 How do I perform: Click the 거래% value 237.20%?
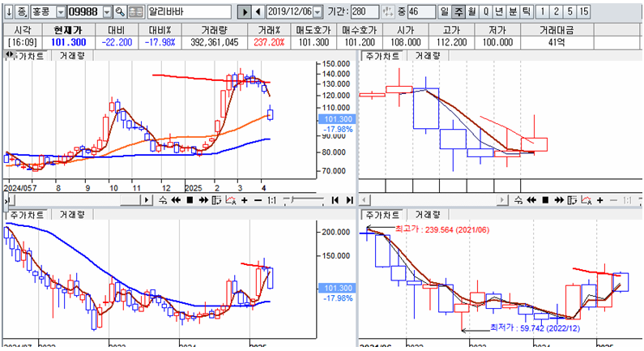point(269,42)
